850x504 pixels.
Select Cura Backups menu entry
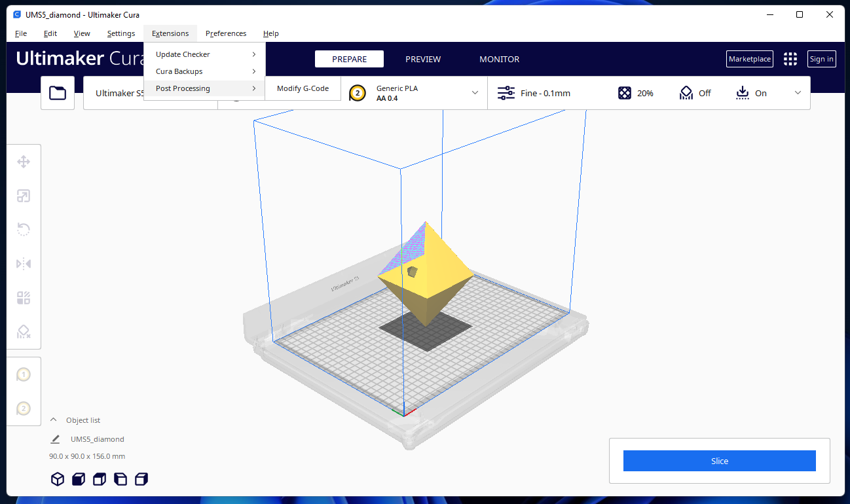point(204,71)
